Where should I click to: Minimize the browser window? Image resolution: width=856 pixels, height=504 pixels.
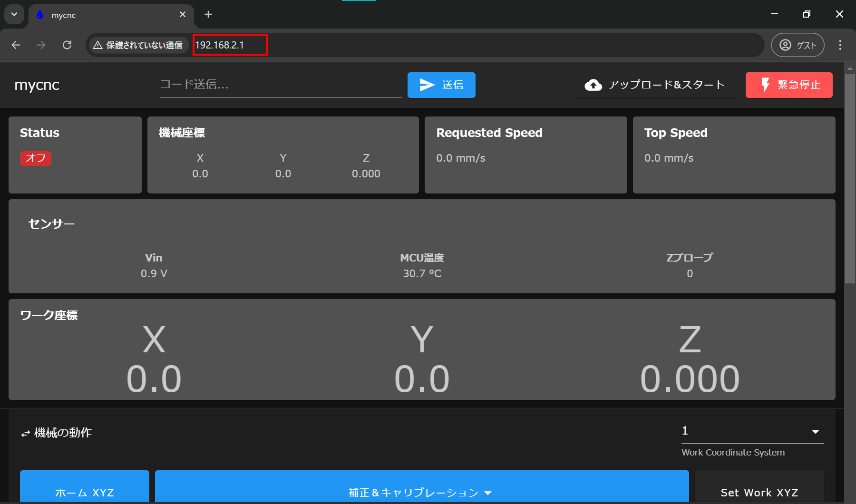tap(774, 14)
